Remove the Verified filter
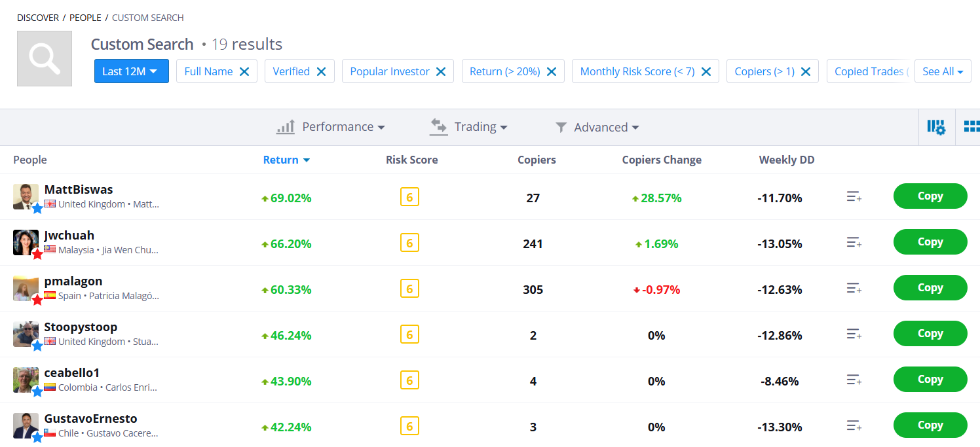Image resolution: width=980 pixels, height=447 pixels. [320, 71]
